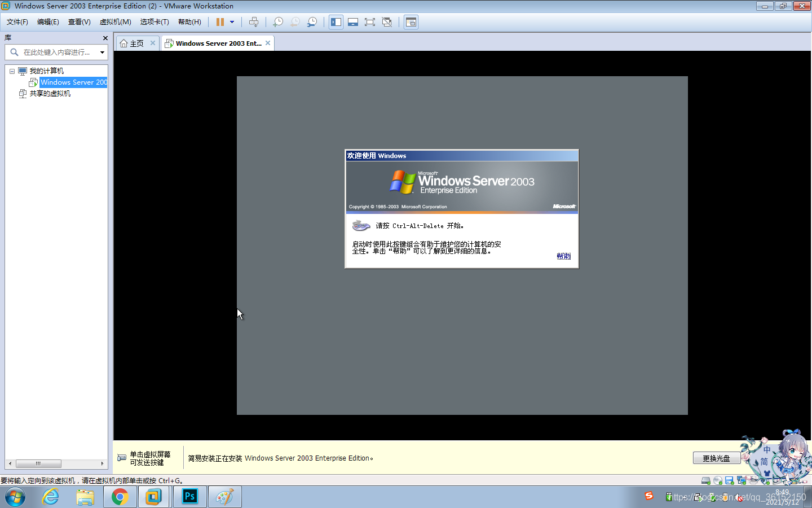Open the Windows Start menu
The width and height of the screenshot is (812, 508).
pyautogui.click(x=15, y=497)
